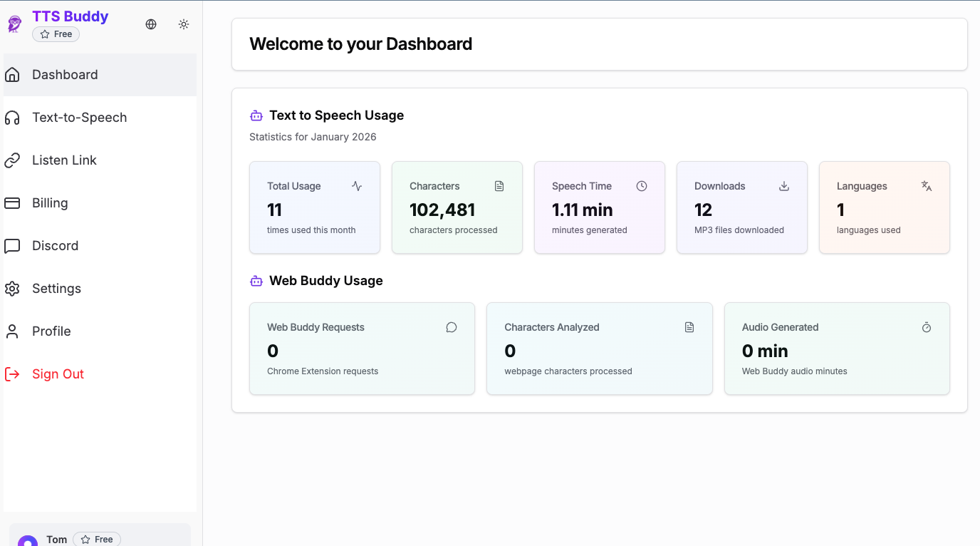
Task: Click the download icon on the Downloads card
Action: pyautogui.click(x=783, y=185)
